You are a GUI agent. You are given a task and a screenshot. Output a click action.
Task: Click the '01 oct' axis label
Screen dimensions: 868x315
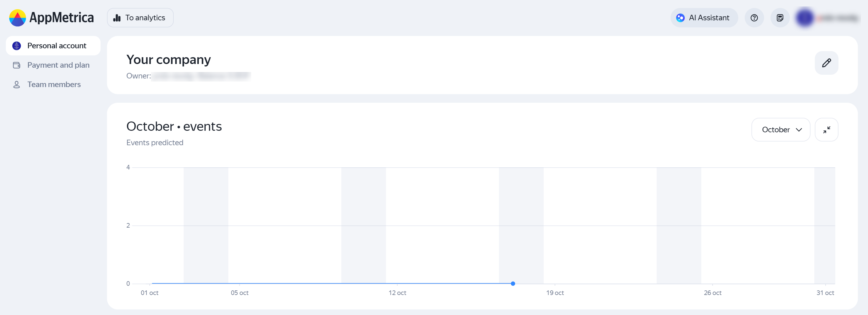tap(149, 293)
